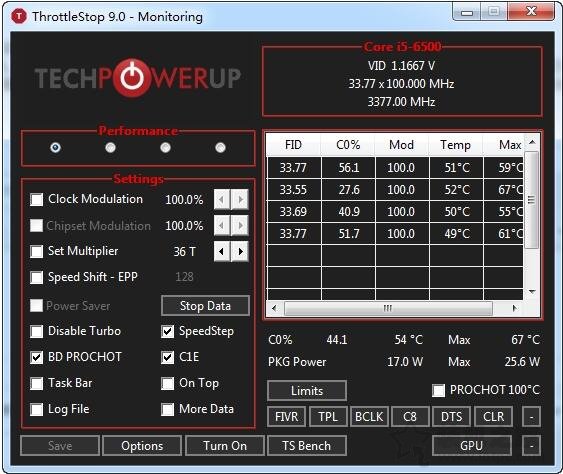The width and height of the screenshot is (563, 474).
Task: Enable the Clock Modulation checkbox
Action: coord(37,200)
